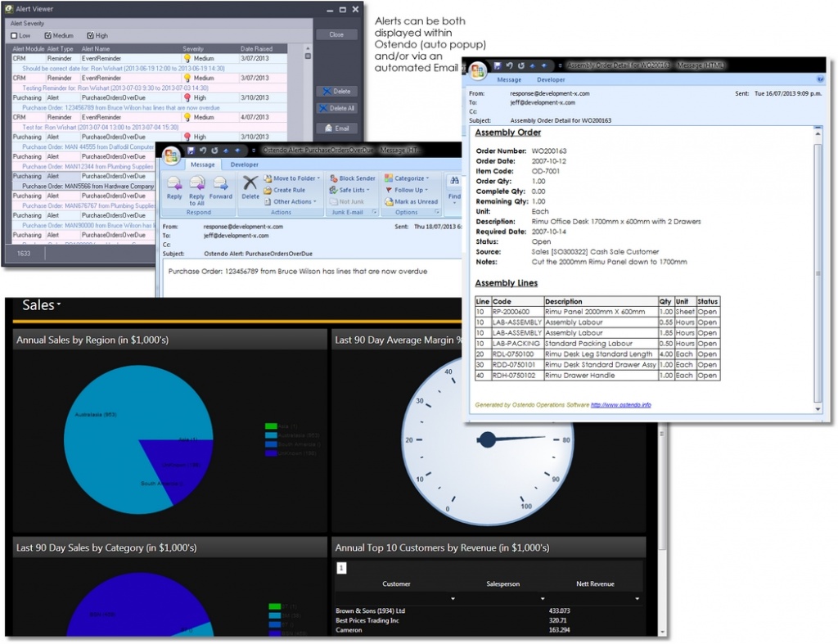Uncheck the Medium severity checkbox
The width and height of the screenshot is (838, 644).
point(48,36)
